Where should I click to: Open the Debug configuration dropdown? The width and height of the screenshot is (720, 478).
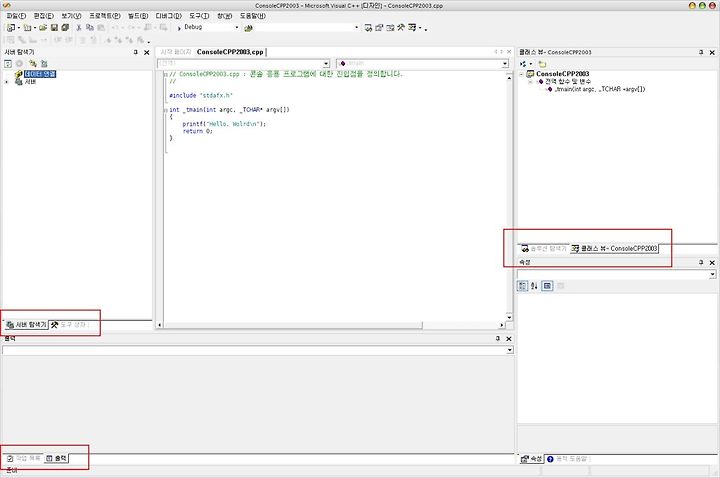(237, 28)
